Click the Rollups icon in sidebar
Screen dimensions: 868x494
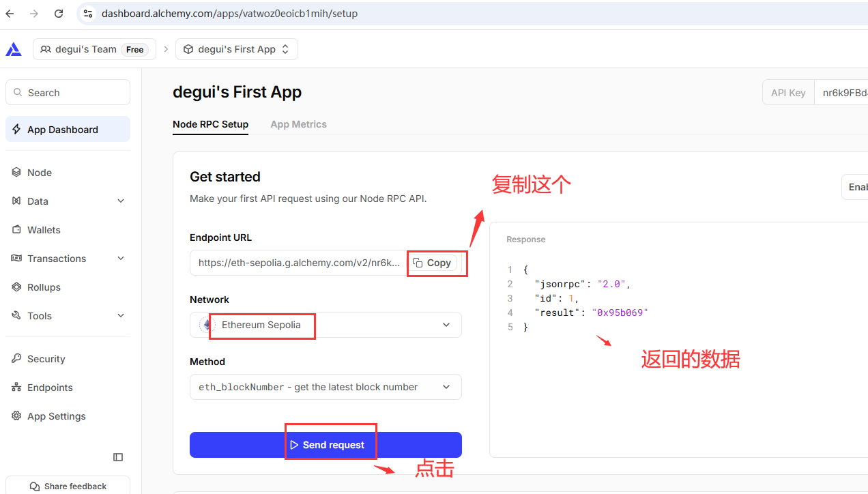click(16, 287)
